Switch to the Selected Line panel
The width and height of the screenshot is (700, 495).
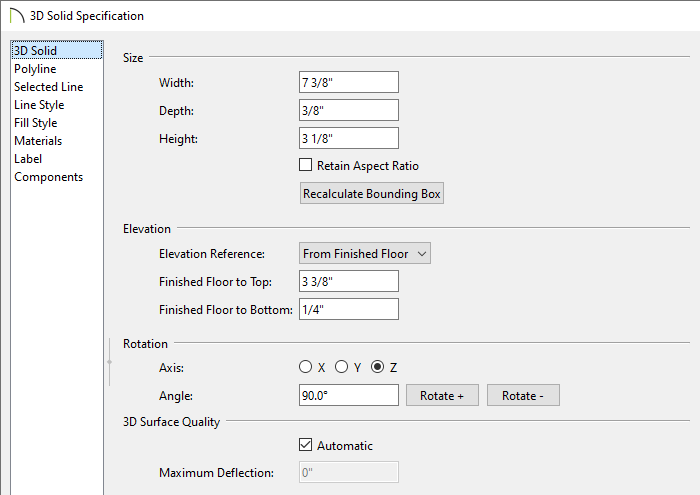tap(48, 87)
